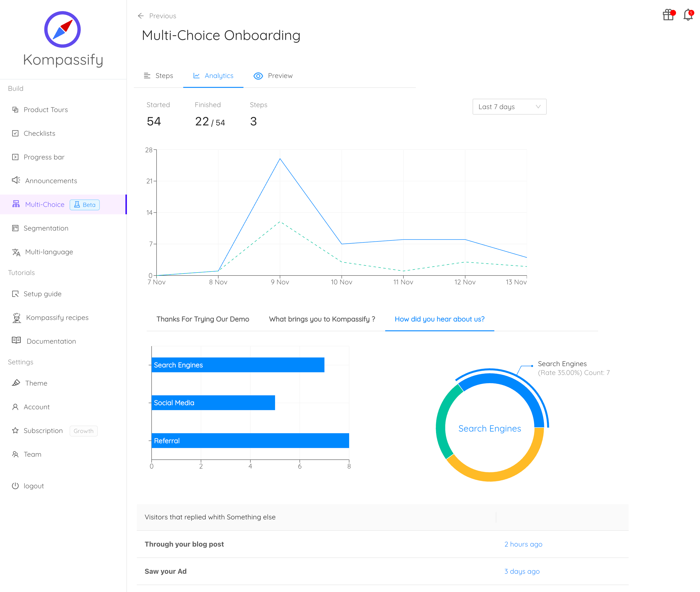Click the Subscription star icon

[16, 431]
